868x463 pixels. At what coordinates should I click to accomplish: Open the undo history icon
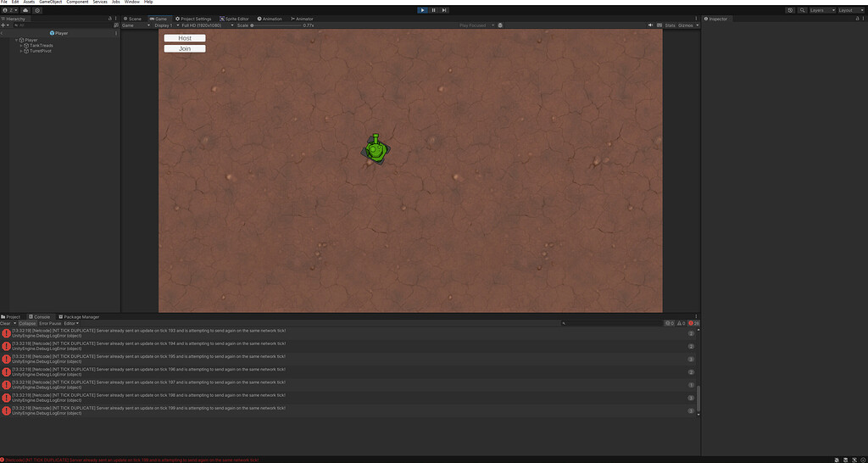point(790,10)
